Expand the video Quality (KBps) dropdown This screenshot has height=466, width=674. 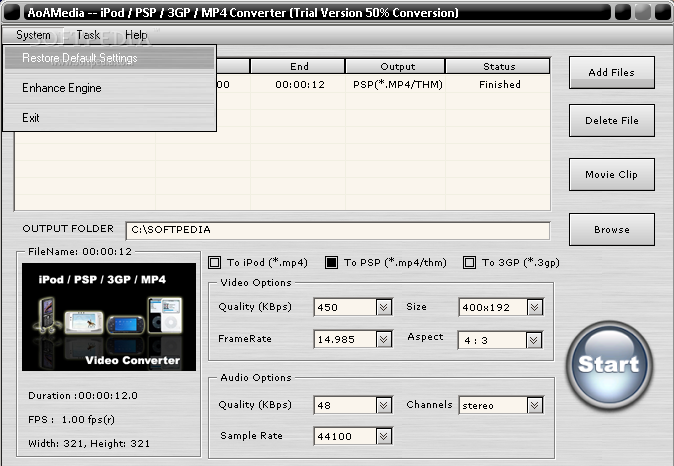384,307
